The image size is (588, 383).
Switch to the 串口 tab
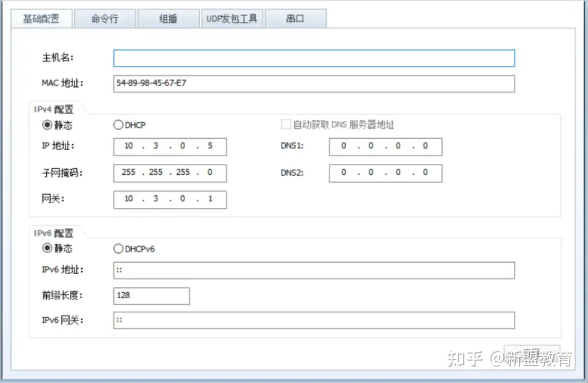pyautogui.click(x=295, y=18)
